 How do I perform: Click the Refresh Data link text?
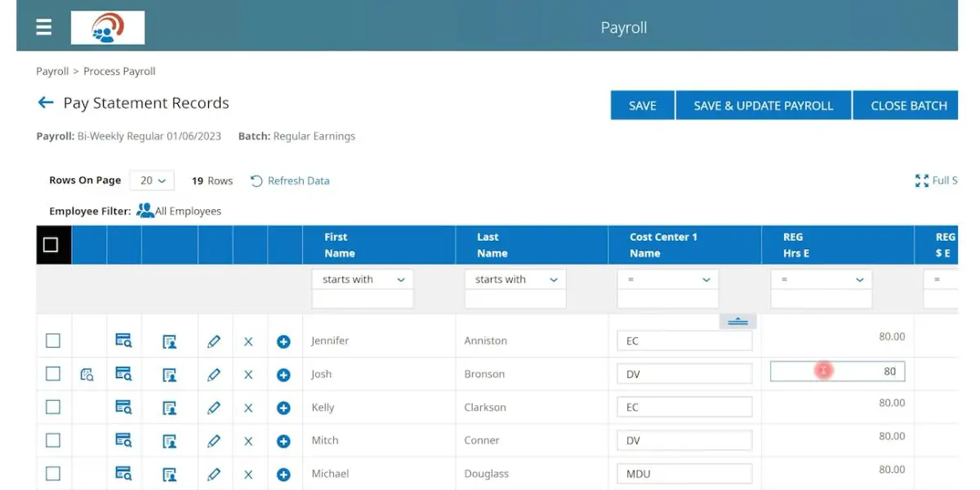299,180
